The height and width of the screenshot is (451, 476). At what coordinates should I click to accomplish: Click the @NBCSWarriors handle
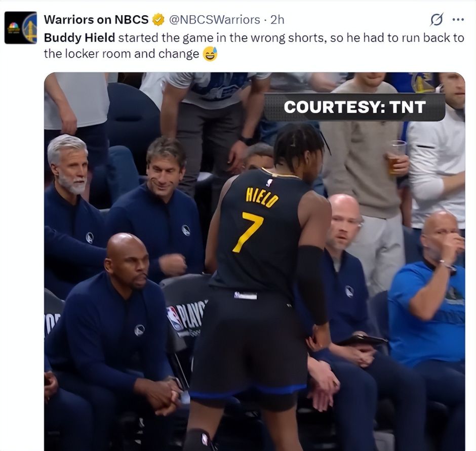[214, 20]
